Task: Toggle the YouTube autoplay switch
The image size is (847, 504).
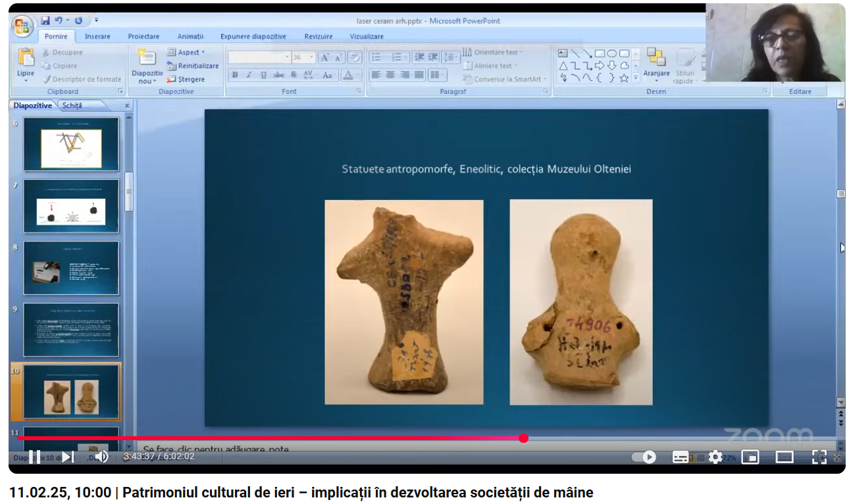Action: [x=644, y=457]
